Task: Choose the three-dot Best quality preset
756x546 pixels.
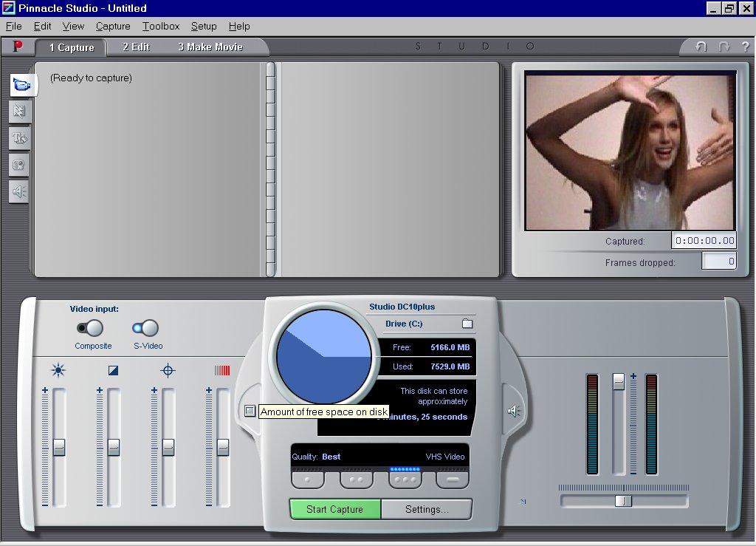Action: 405,480
